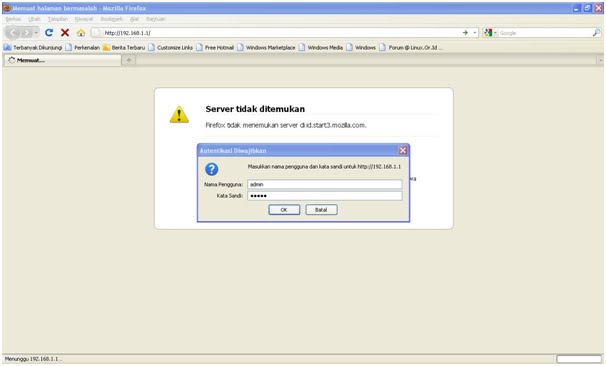Minimize the Firefox window
This screenshot has width=606, height=366.
[x=577, y=8]
